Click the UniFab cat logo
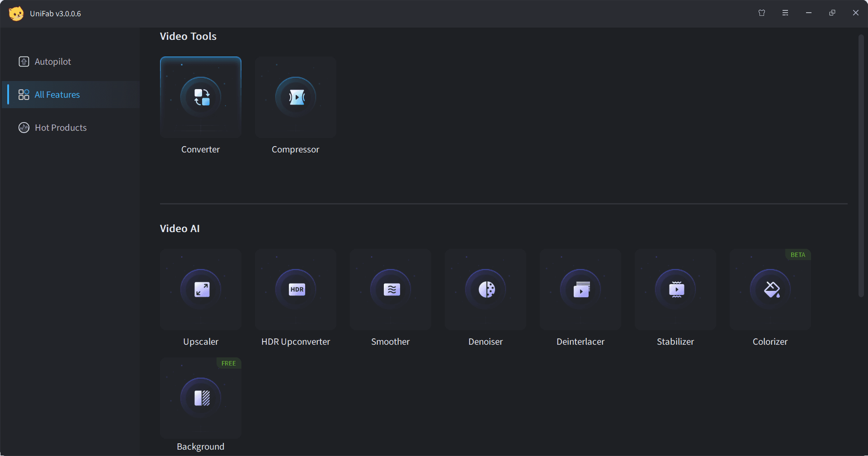 (x=16, y=14)
